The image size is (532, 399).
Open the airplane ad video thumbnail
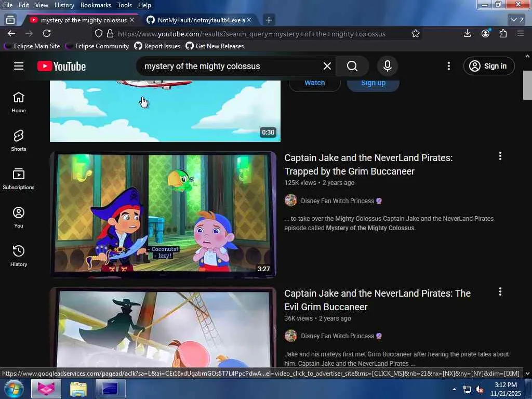point(165,111)
